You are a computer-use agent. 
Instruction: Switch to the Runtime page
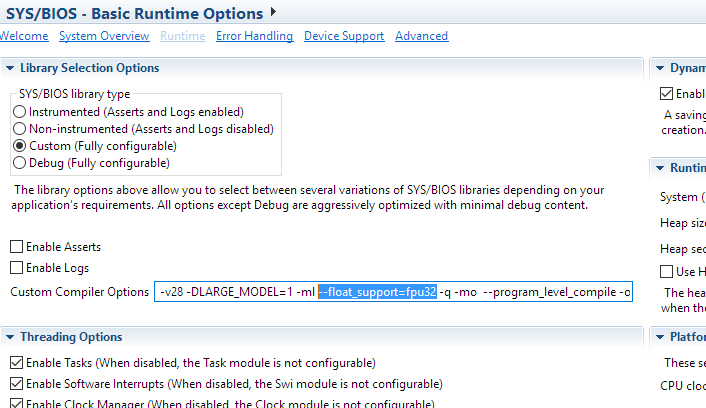coord(183,36)
